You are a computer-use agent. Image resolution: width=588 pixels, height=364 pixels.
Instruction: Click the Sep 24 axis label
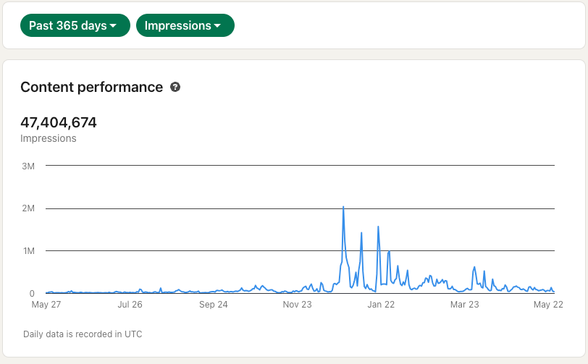click(214, 305)
